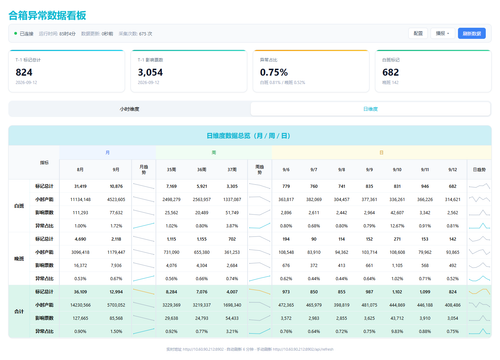The image size is (500, 360).
Task: Click the api/refresh link in the footer
Action: point(303,349)
